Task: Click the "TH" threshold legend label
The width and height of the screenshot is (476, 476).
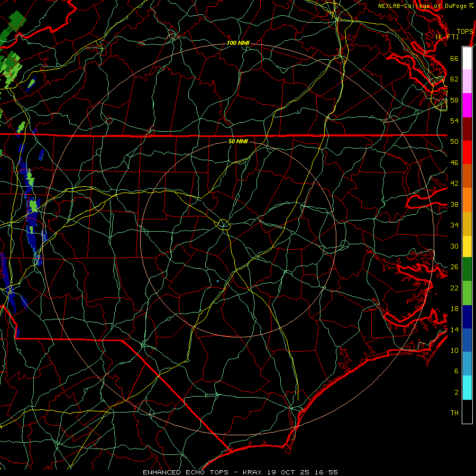Action: point(454,413)
